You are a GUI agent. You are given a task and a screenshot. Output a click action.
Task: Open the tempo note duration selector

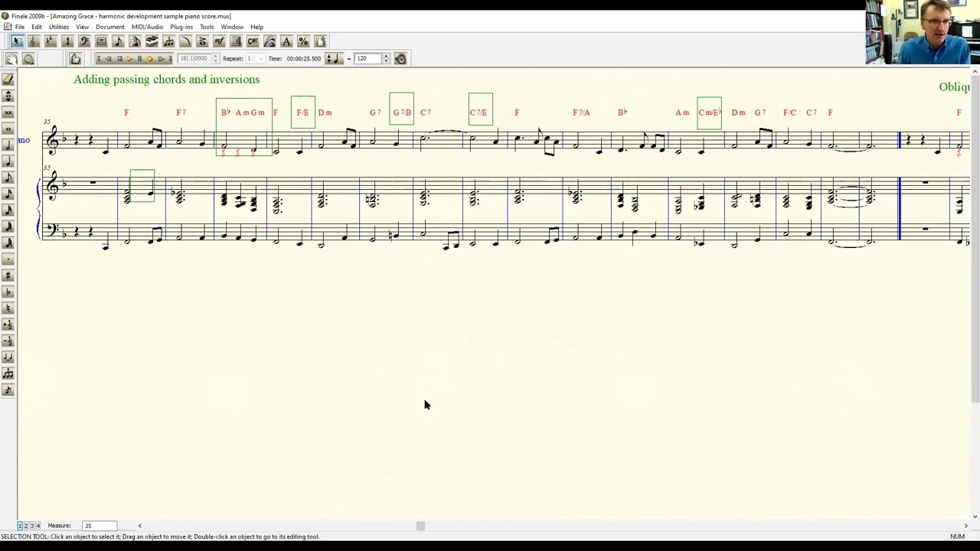click(x=334, y=58)
